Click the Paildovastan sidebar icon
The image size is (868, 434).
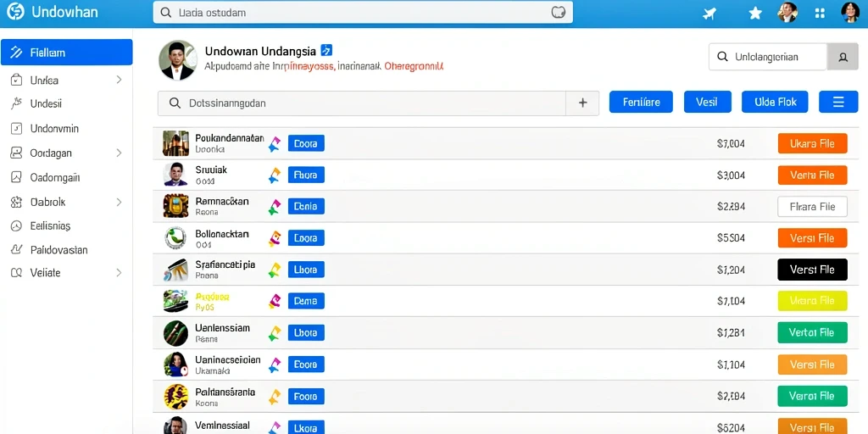click(16, 250)
